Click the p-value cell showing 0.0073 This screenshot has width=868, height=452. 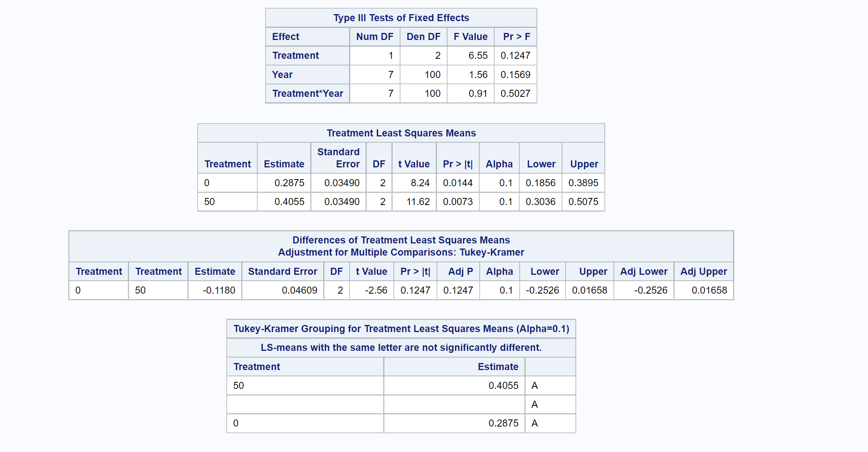point(457,202)
